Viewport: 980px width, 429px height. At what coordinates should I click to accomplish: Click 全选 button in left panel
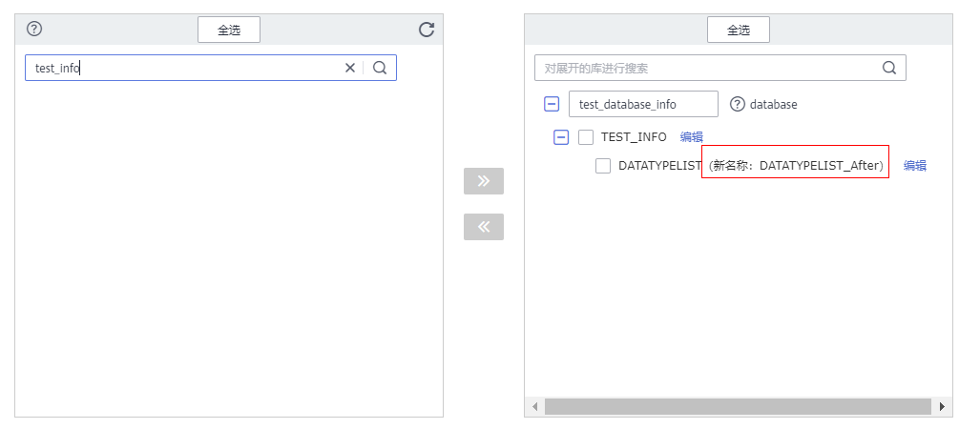[229, 30]
